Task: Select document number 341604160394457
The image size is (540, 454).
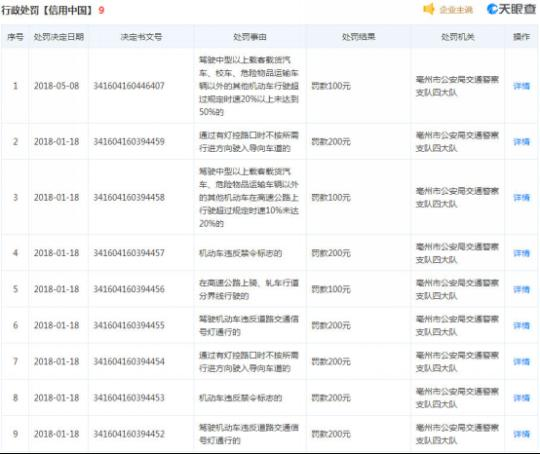Action: click(x=129, y=253)
